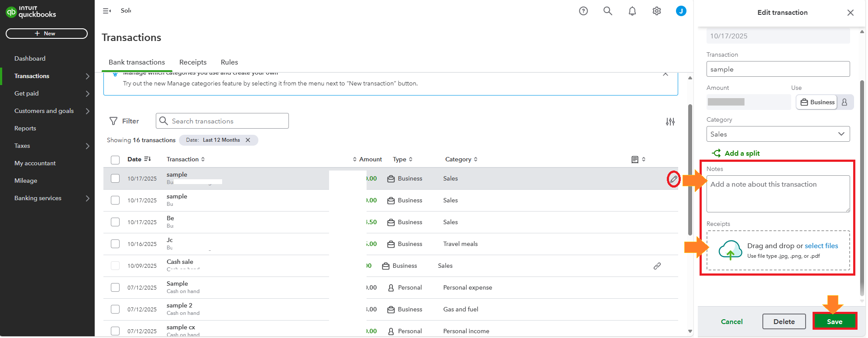868x338 pixels.
Task: Open the Help question mark icon
Action: coord(583,11)
